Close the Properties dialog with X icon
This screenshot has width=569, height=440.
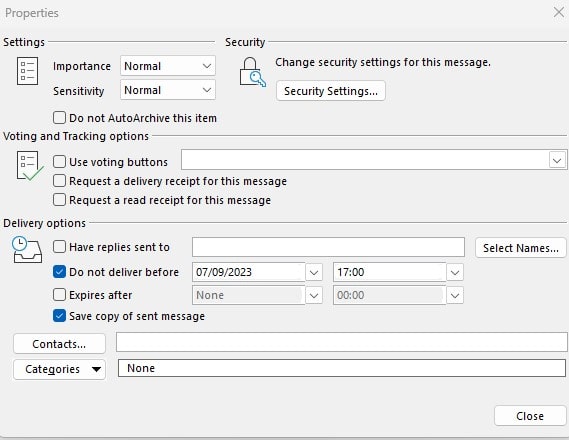(x=559, y=12)
